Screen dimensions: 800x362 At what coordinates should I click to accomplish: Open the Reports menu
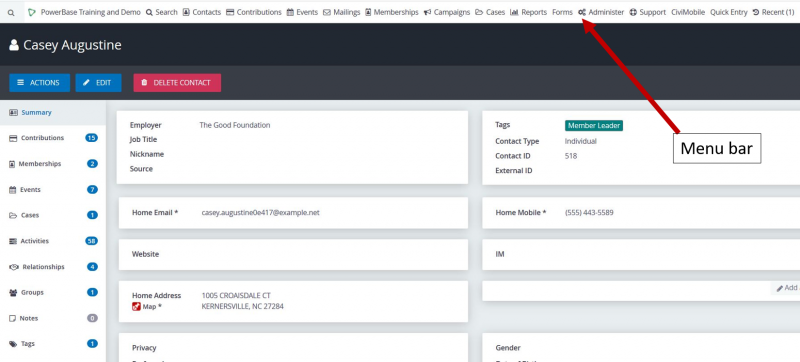[x=528, y=12]
